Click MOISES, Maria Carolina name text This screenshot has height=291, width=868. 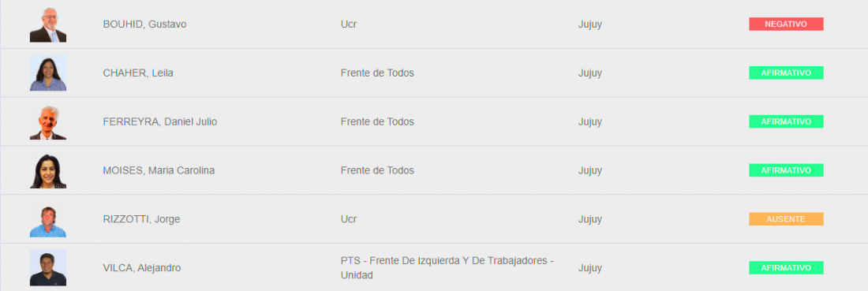coord(159,170)
